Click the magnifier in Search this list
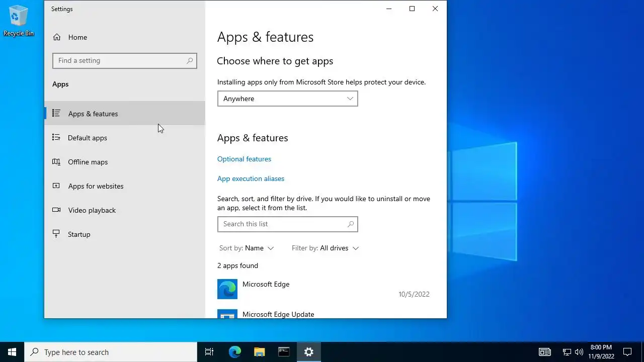 click(x=351, y=224)
